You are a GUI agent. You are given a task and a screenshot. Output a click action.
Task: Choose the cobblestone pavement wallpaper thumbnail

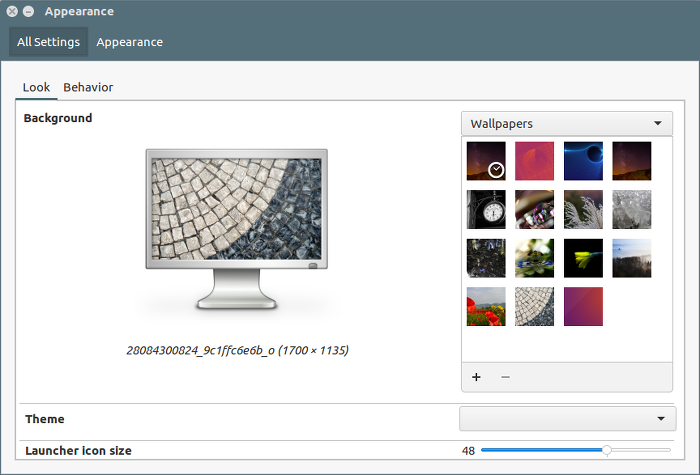534,307
